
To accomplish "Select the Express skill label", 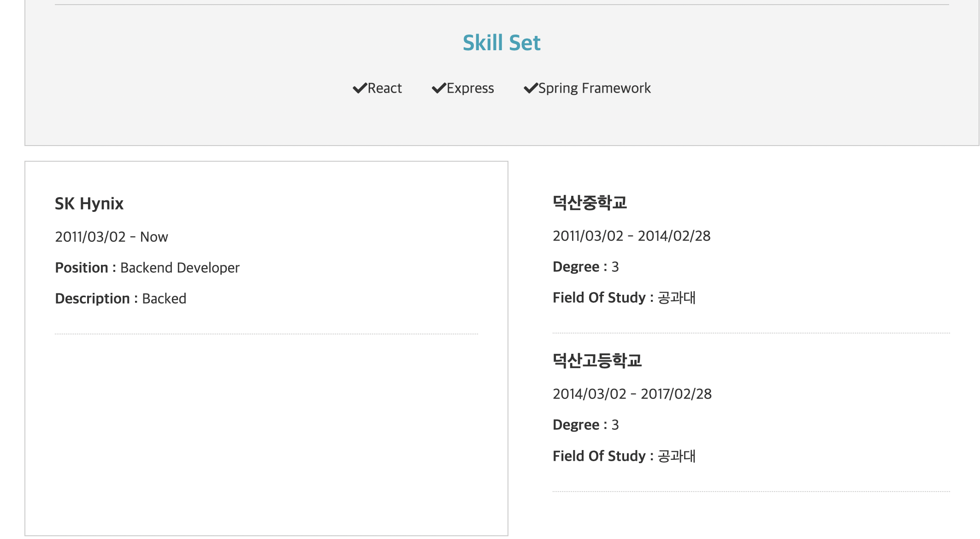I will click(470, 88).
